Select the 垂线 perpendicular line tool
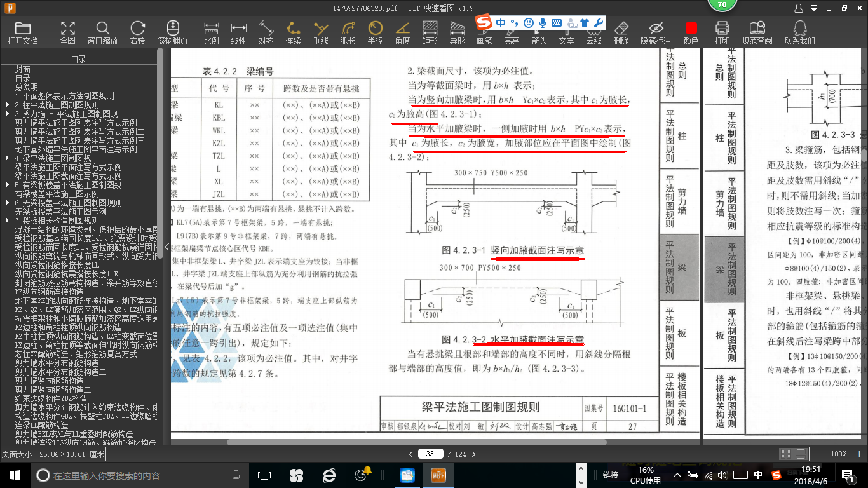The image size is (868, 488). click(321, 32)
